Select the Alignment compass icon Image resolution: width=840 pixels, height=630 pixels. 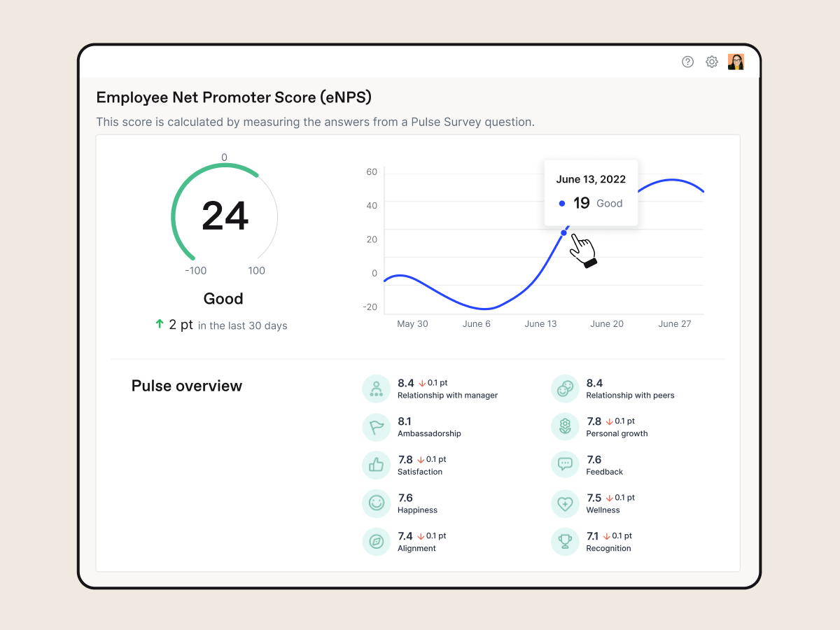click(376, 542)
